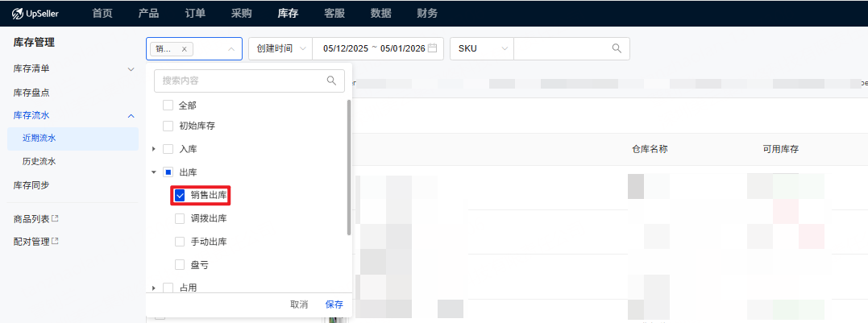868x323 pixels.
Task: Click the search magnifier icon beside SKU field
Action: click(617, 48)
